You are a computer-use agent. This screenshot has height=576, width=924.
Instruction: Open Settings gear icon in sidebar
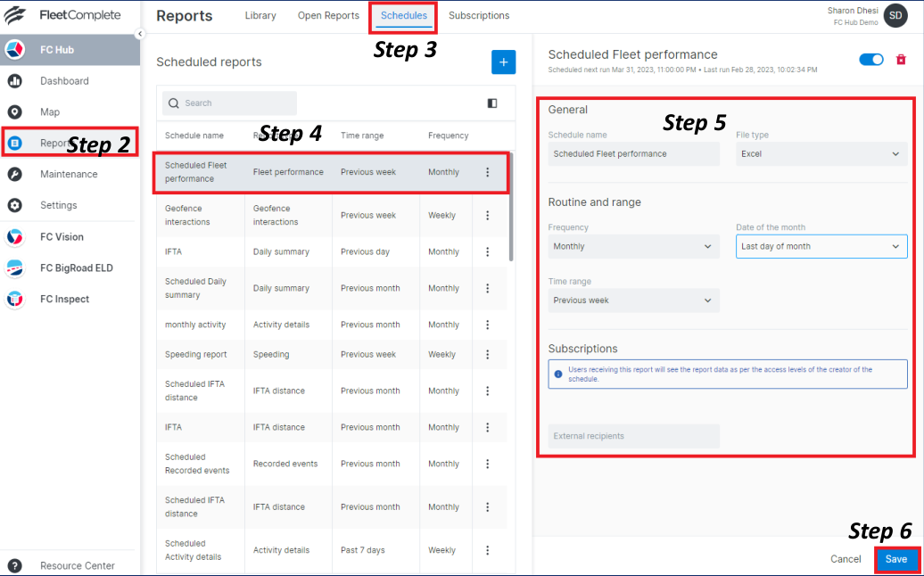pyautogui.click(x=14, y=205)
